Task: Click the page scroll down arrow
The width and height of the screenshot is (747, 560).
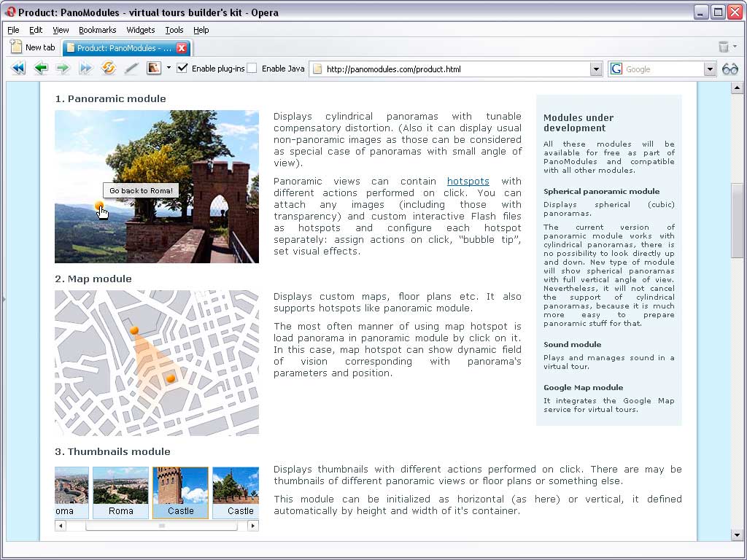Action: pos(737,535)
